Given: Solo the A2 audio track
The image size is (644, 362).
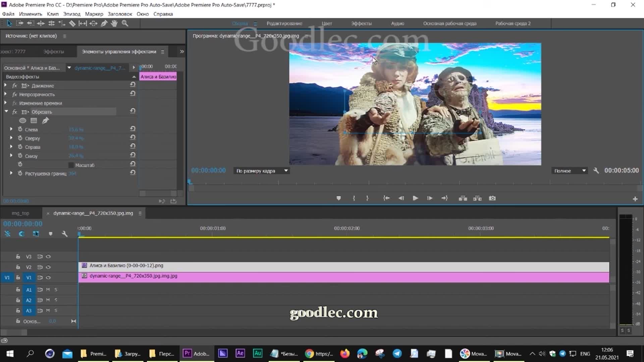Looking at the screenshot, I should [56, 300].
